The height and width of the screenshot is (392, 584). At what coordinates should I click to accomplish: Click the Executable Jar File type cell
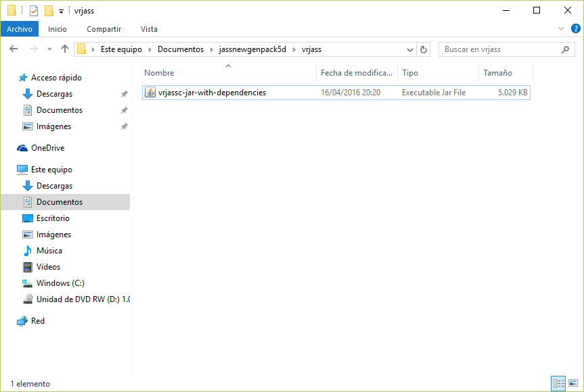coord(434,92)
